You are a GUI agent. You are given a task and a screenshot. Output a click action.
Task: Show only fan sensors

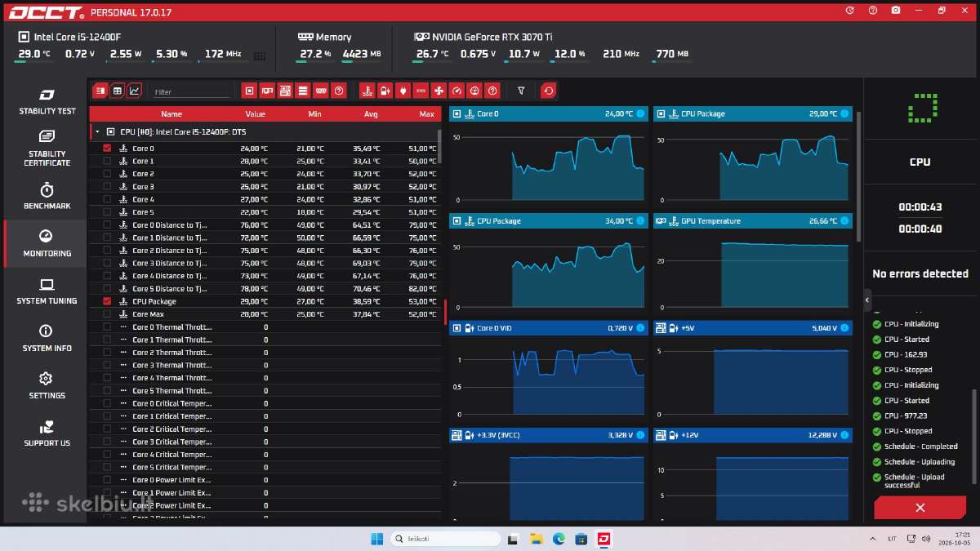coord(439,91)
